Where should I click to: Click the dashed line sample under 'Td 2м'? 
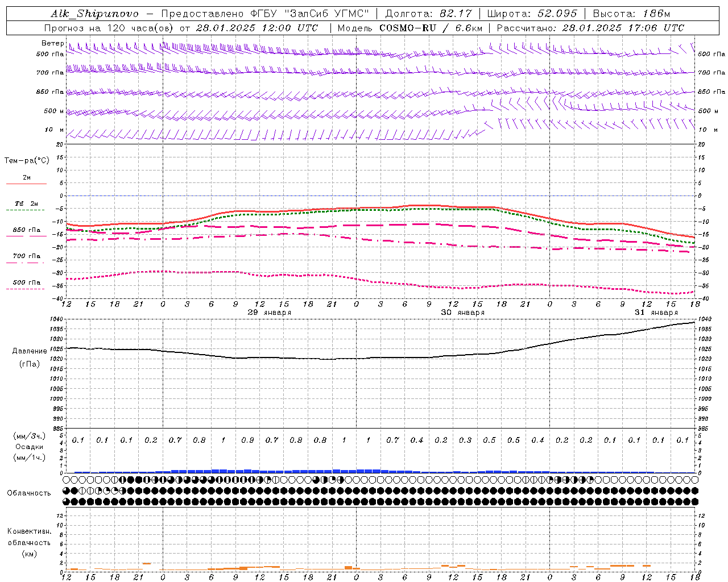pyautogui.click(x=26, y=210)
